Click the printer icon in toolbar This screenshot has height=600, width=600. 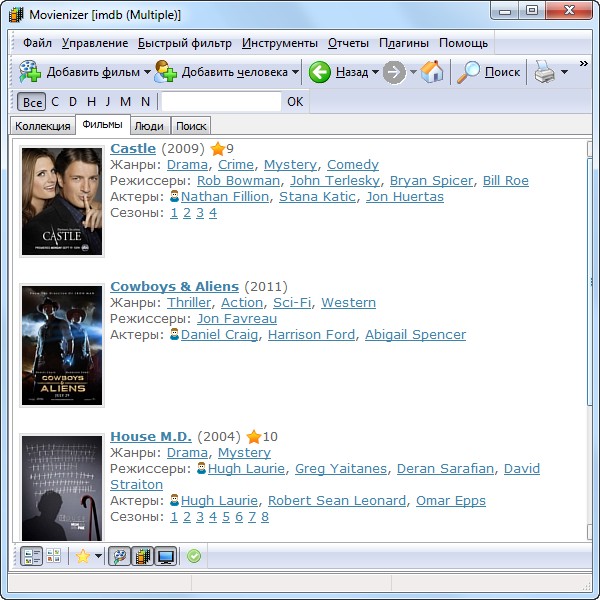tap(544, 72)
